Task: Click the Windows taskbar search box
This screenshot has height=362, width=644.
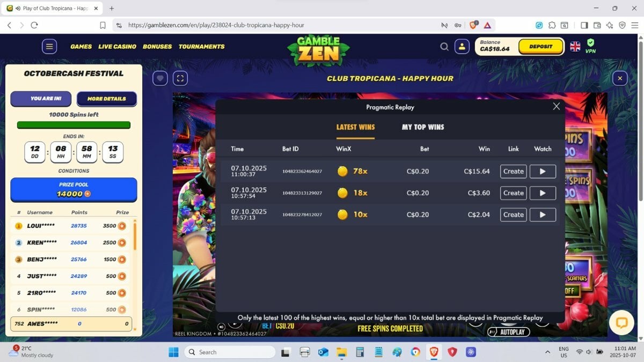Action: point(230,352)
